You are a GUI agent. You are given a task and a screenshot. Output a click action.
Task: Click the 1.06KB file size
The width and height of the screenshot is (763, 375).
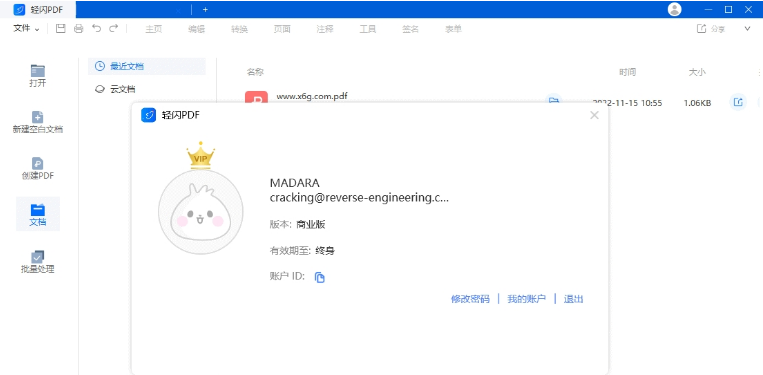[x=697, y=103]
